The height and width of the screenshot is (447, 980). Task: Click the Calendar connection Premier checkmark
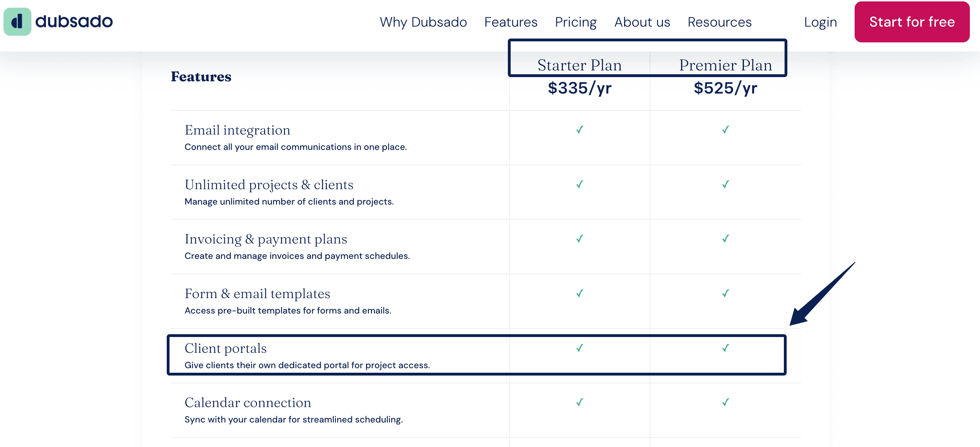tap(725, 402)
